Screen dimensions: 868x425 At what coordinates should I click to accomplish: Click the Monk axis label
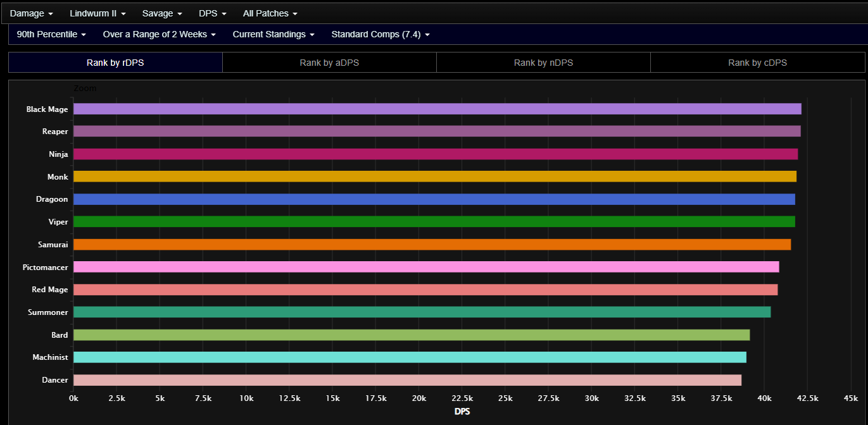click(58, 177)
